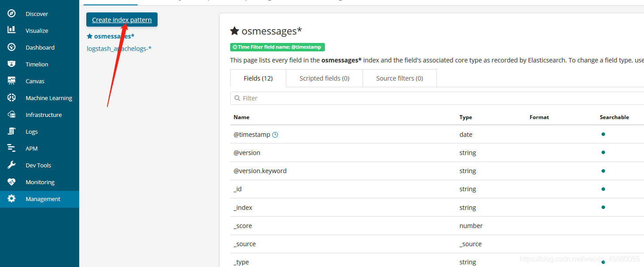
Task: Open Monitoring heartbeat icon
Action: 12,182
